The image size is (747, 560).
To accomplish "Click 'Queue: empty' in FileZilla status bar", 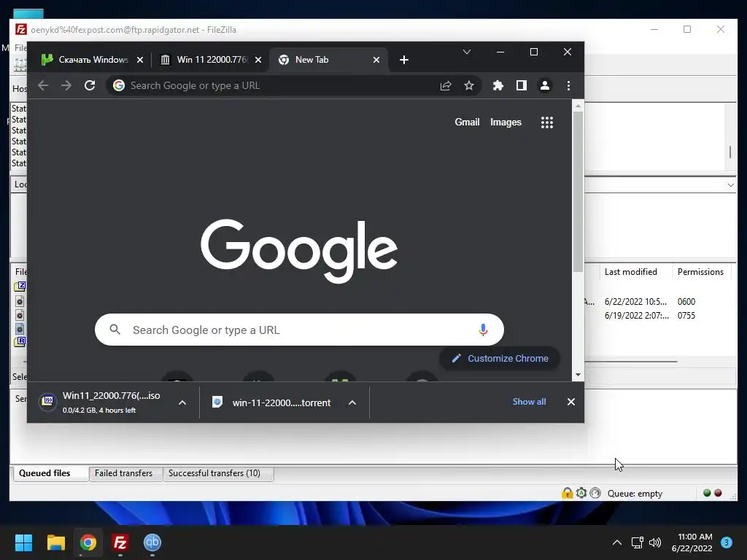I will [635, 494].
